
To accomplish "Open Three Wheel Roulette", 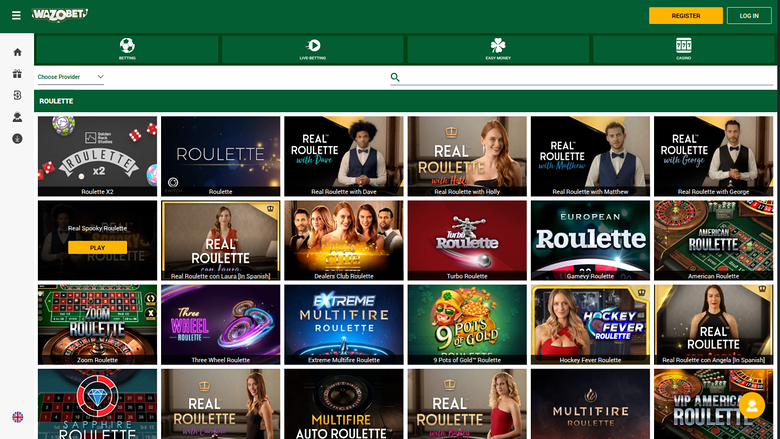I will coord(221,325).
